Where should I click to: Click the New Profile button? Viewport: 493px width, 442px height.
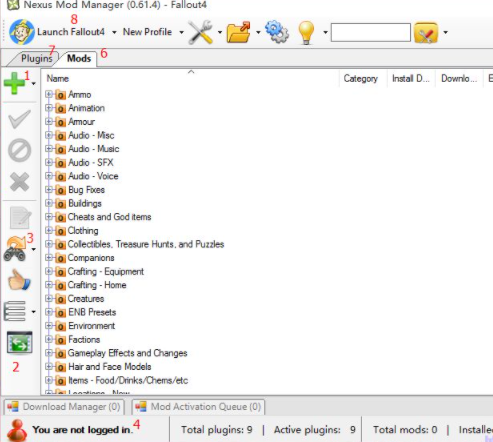(x=147, y=32)
